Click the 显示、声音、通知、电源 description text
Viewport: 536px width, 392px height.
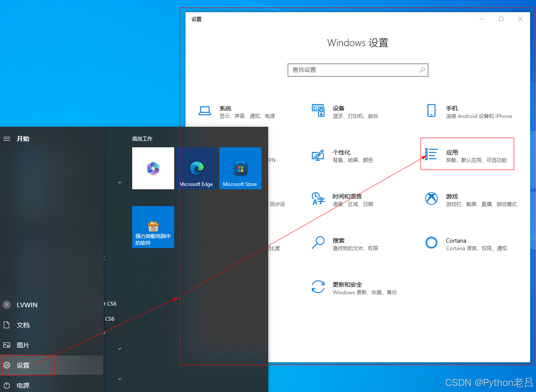click(247, 116)
